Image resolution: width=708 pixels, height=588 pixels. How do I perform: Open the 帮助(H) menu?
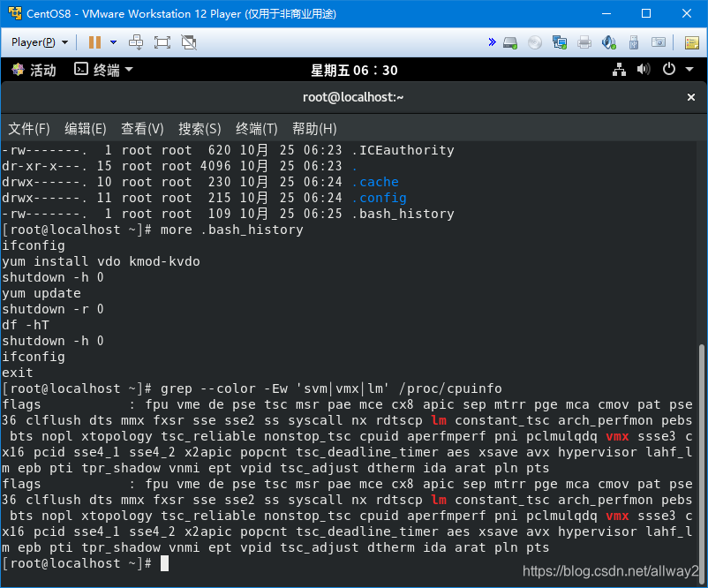point(314,129)
